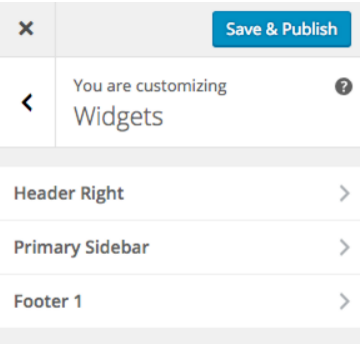Click the "You are customizing" text
Viewport: 360px width, 360px height.
(150, 86)
